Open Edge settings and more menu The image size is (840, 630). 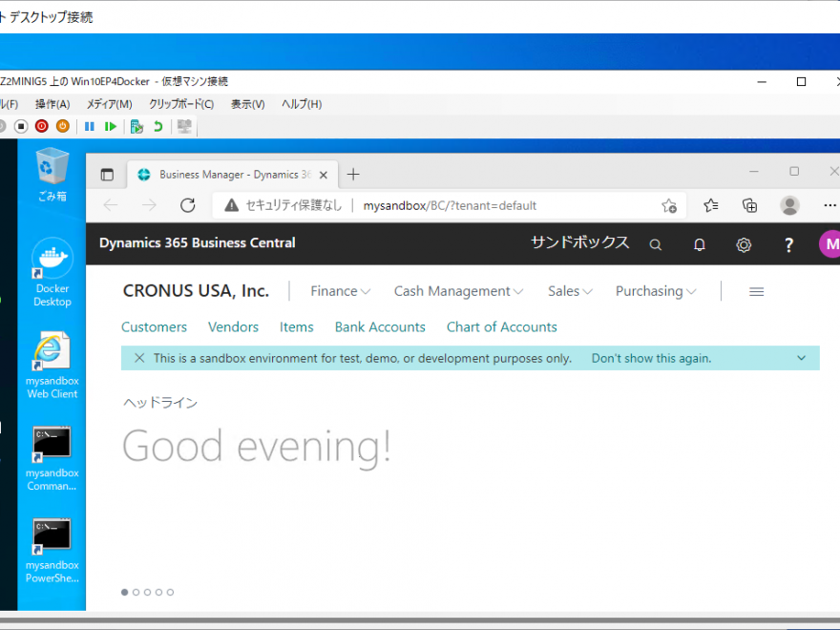[829, 205]
